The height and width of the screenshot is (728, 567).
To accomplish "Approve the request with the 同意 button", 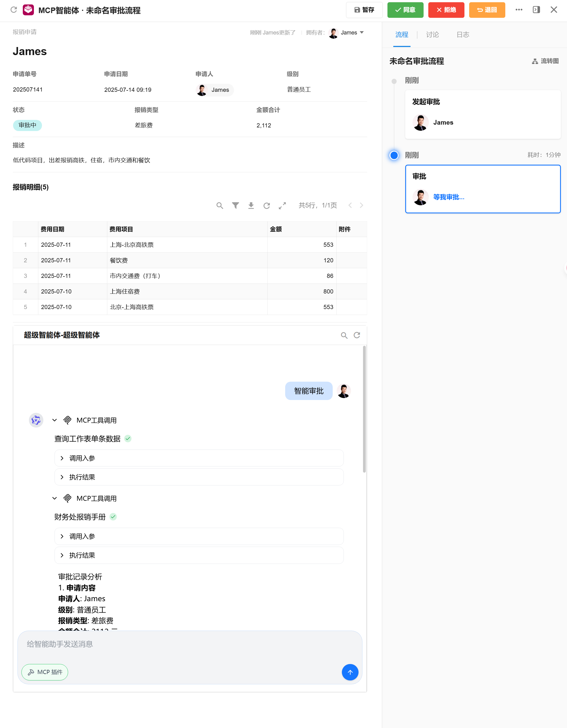I will click(x=405, y=10).
